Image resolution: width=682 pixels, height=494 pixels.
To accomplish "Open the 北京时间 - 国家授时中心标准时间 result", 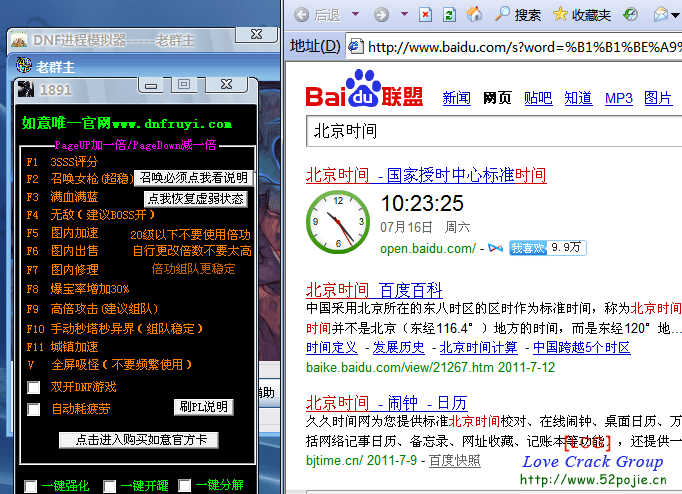I will 426,175.
